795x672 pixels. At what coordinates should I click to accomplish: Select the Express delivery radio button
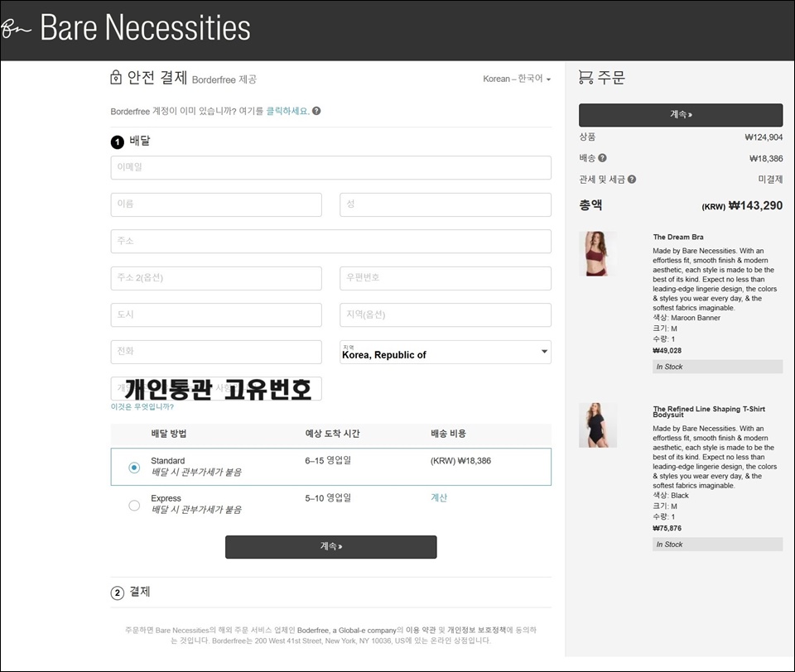[x=134, y=506]
